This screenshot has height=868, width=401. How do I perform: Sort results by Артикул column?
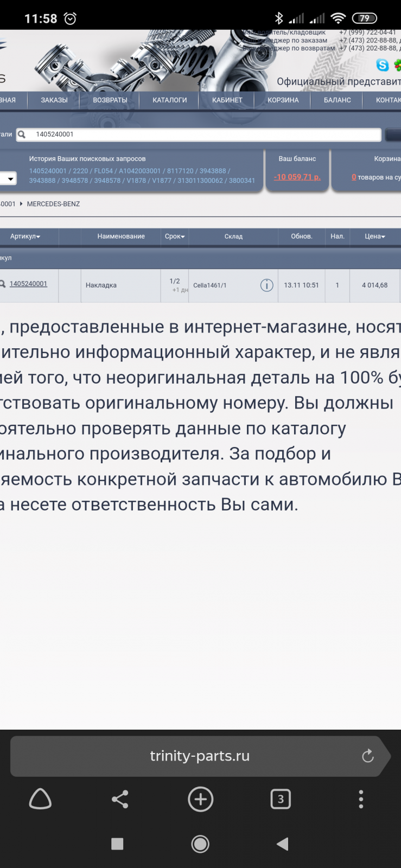point(25,237)
